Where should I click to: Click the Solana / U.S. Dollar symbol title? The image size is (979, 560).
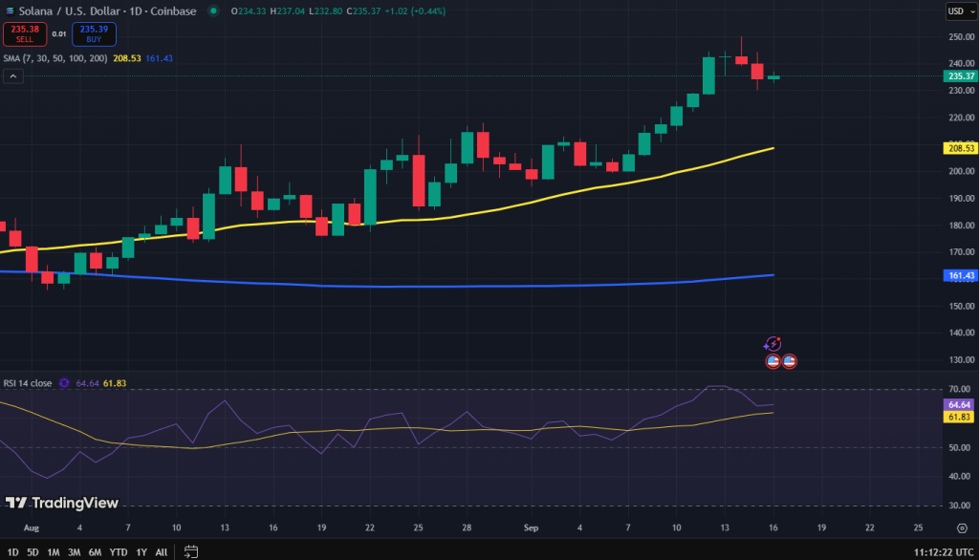point(107,11)
